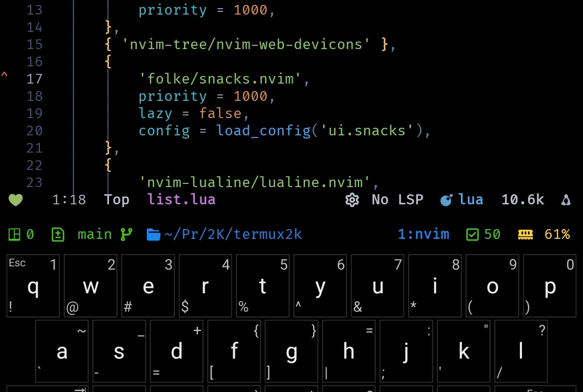Tap the w key
This screenshot has width=583, height=392.
point(90,285)
